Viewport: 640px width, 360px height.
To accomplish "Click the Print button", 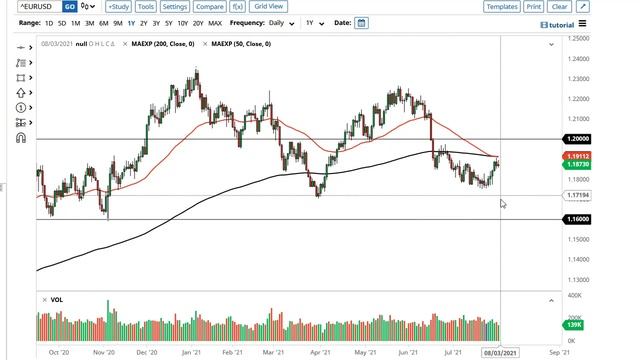I will [533, 7].
